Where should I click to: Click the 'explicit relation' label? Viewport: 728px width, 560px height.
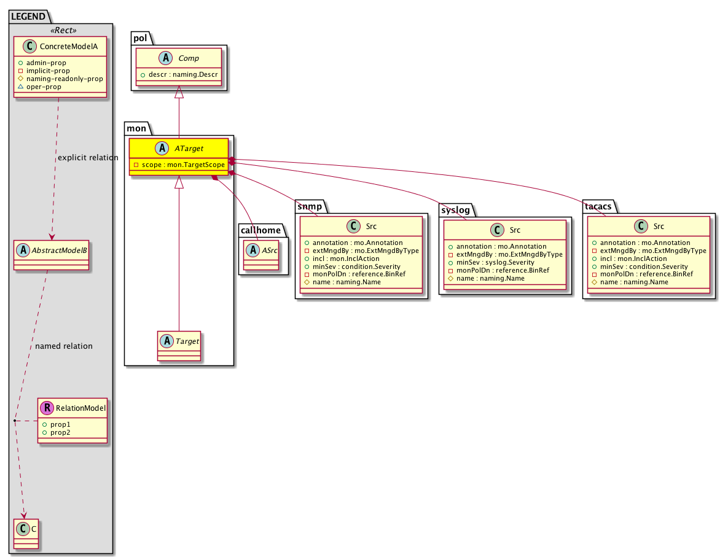[88, 158]
